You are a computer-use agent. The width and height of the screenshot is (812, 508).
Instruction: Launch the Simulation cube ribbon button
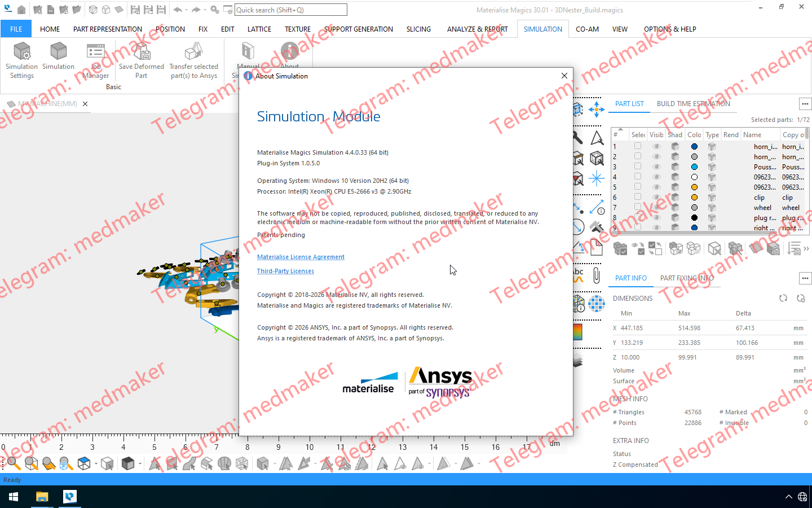pos(58,56)
